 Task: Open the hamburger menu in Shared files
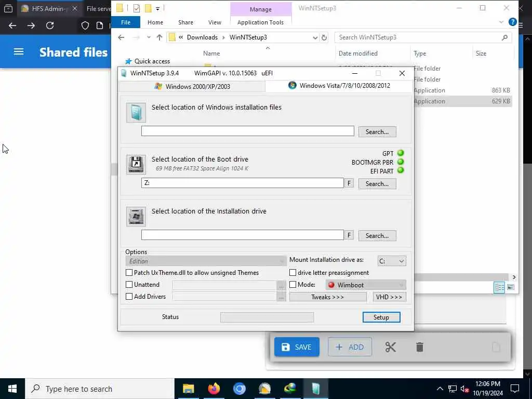19,51
